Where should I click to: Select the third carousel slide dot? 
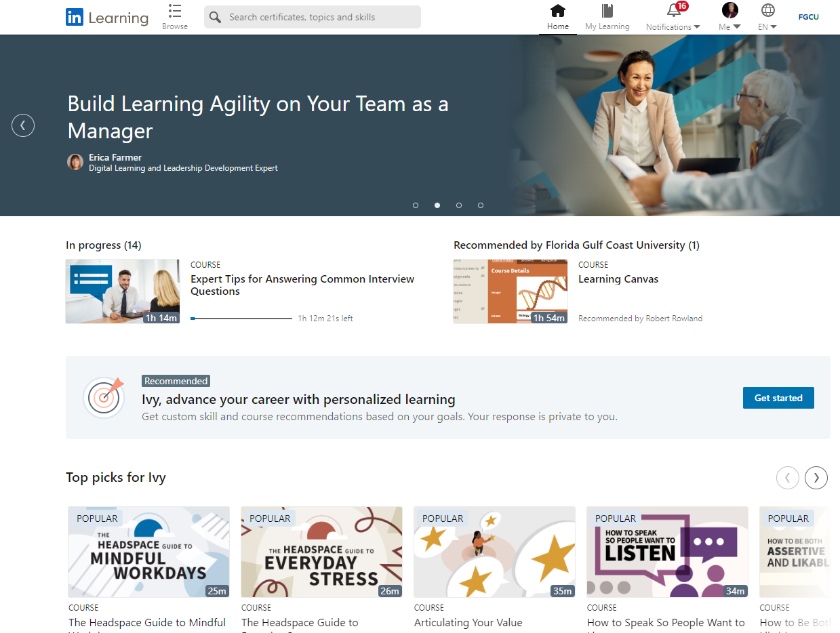459,205
